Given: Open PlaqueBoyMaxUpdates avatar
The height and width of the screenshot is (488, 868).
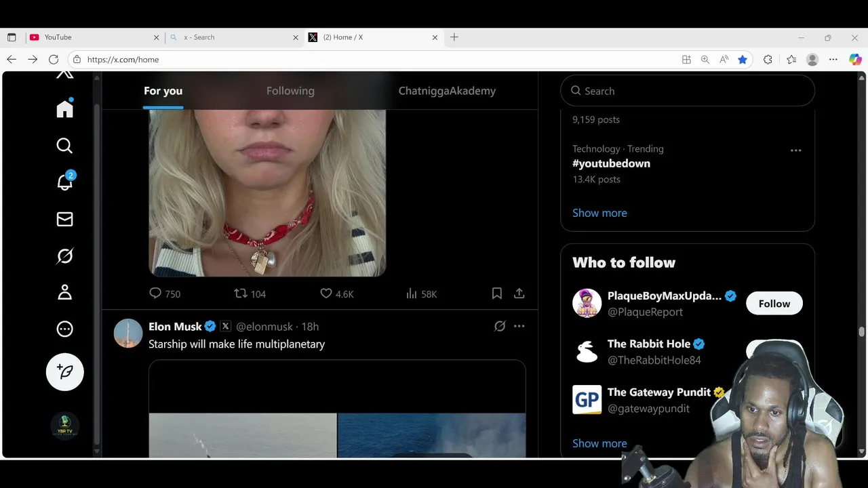Looking at the screenshot, I should 587,304.
